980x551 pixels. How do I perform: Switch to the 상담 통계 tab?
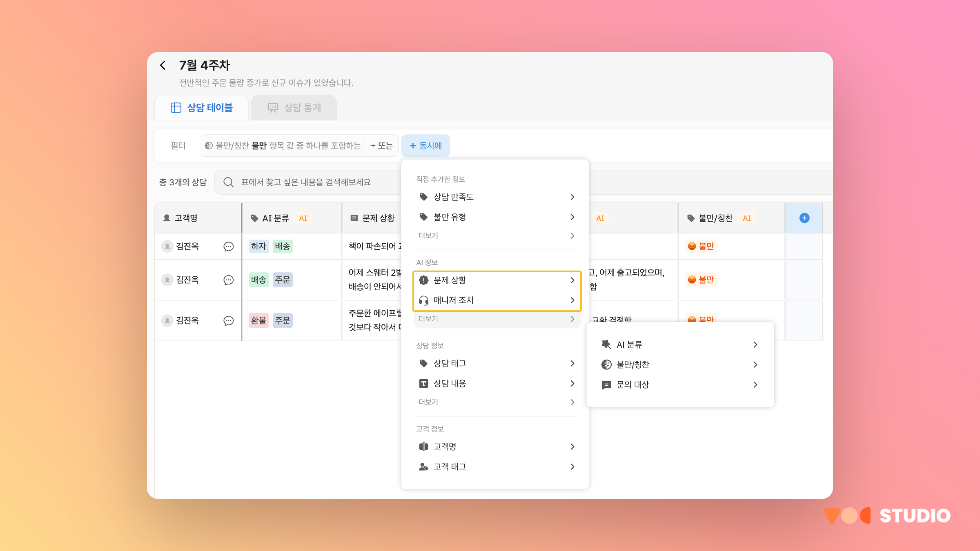(x=294, y=108)
